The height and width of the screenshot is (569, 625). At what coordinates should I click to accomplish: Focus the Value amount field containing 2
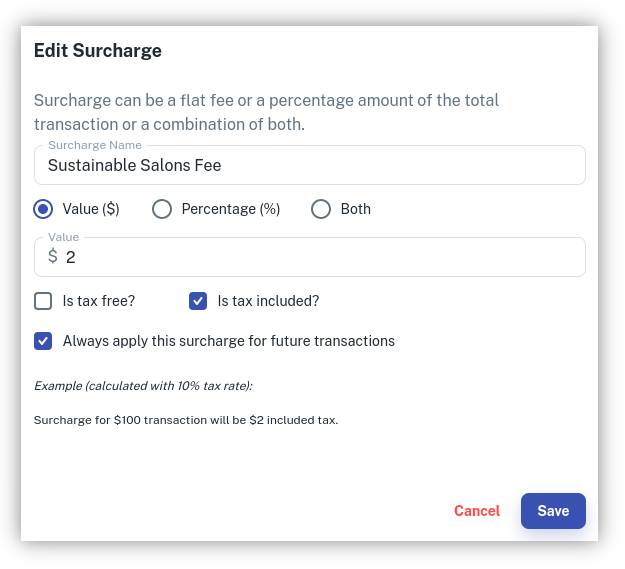tap(320, 257)
